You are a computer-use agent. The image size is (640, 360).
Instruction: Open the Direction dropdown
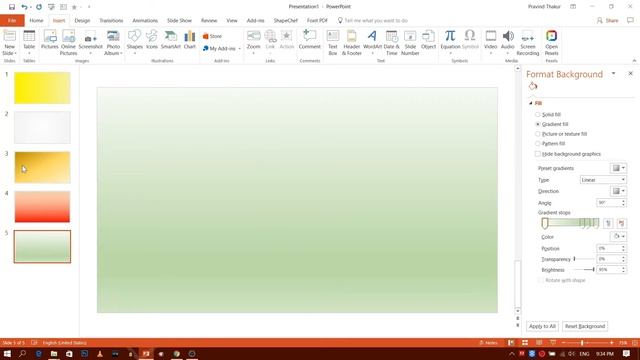pos(618,191)
